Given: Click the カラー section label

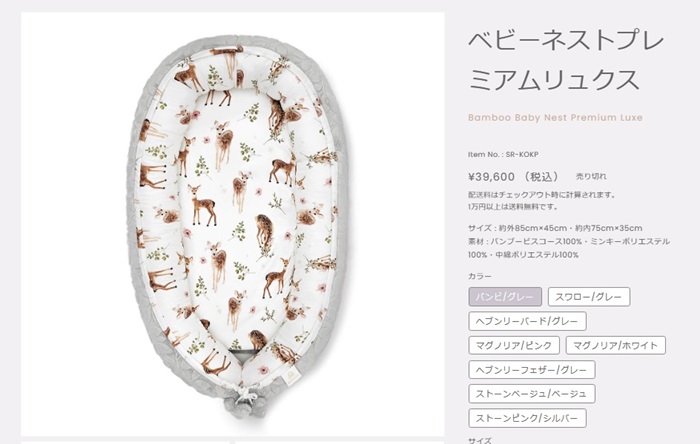Looking at the screenshot, I should coord(479,276).
